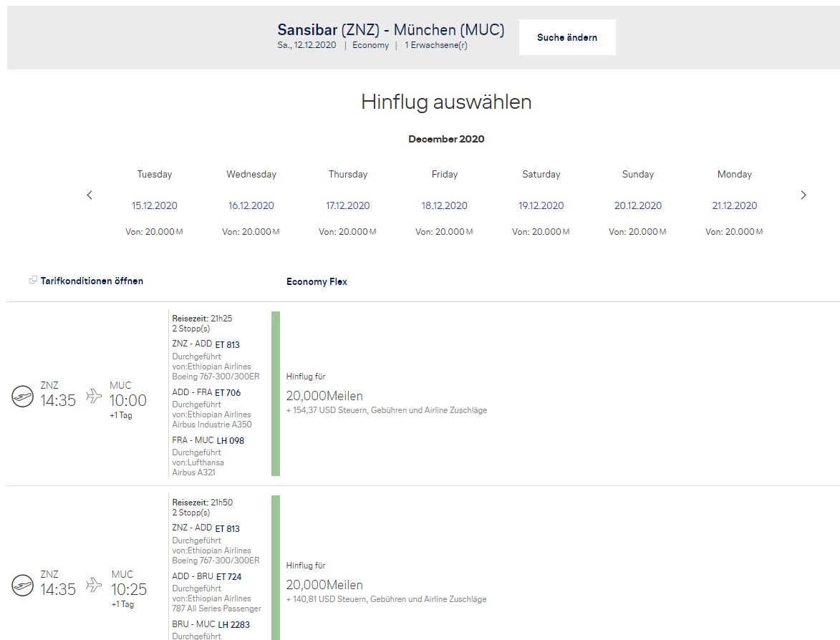Image resolution: width=840 pixels, height=640 pixels.
Task: Click the Boeing 767-300/300ER text in the 21h25 flight
Action: 216,377
